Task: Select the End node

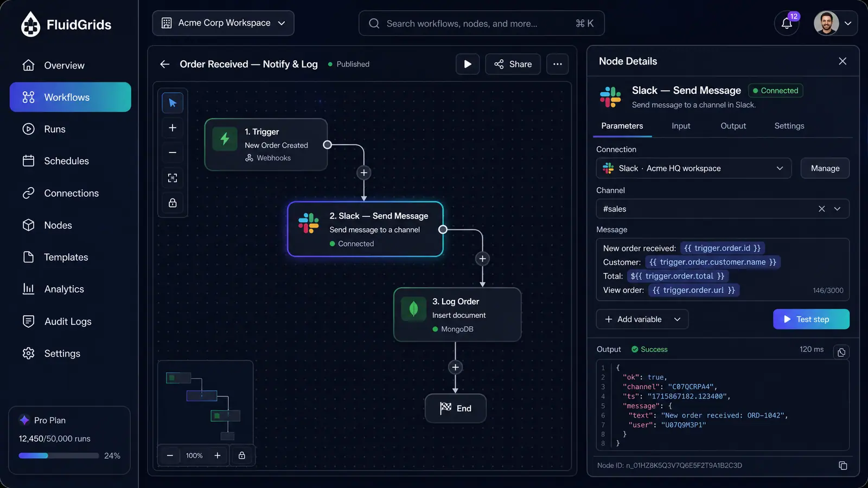Action: tap(455, 408)
